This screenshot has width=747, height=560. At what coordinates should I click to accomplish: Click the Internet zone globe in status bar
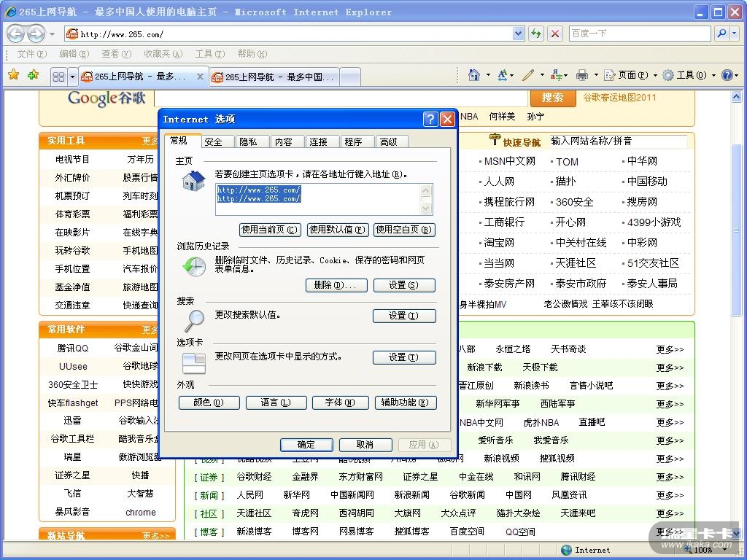click(566, 550)
